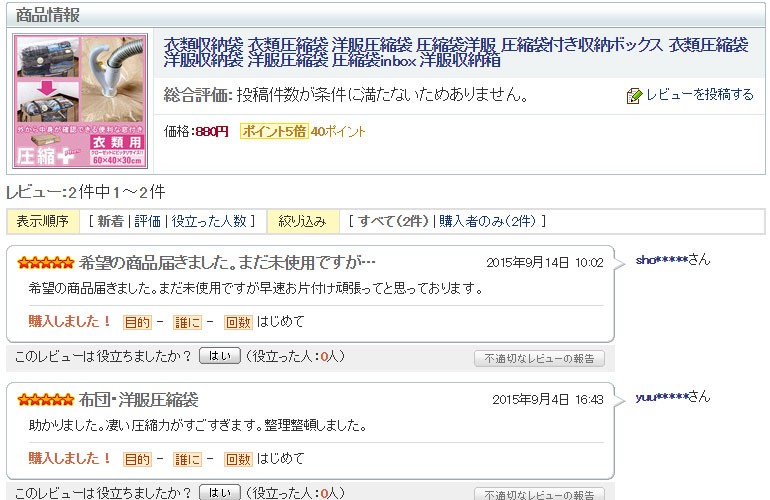Open the product title link
Image resolution: width=770 pixels, height=500 pixels.
tap(455, 53)
